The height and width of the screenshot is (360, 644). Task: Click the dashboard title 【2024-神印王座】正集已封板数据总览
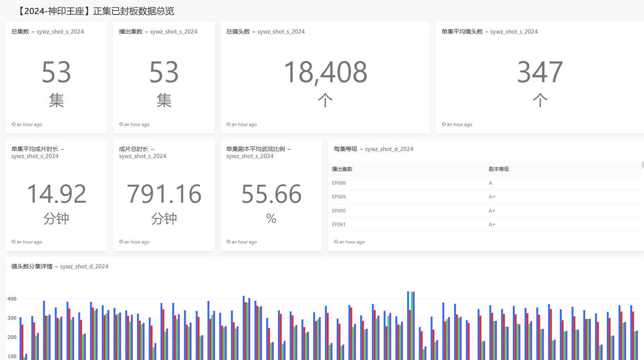[x=96, y=11]
